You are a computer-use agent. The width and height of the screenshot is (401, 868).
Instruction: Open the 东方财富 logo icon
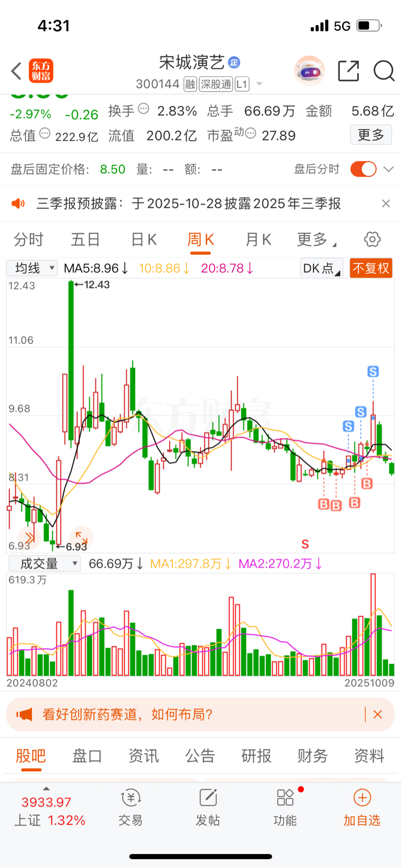click(41, 71)
